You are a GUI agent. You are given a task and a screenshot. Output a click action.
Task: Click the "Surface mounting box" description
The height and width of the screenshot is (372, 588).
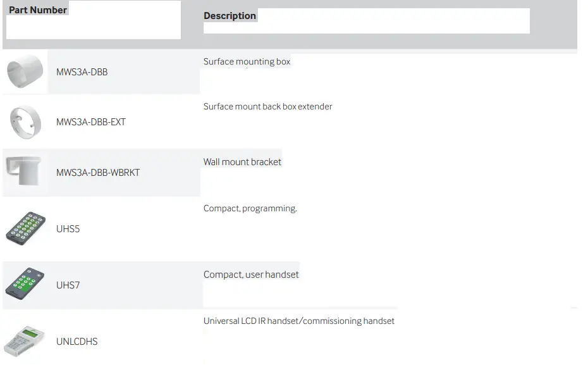247,62
